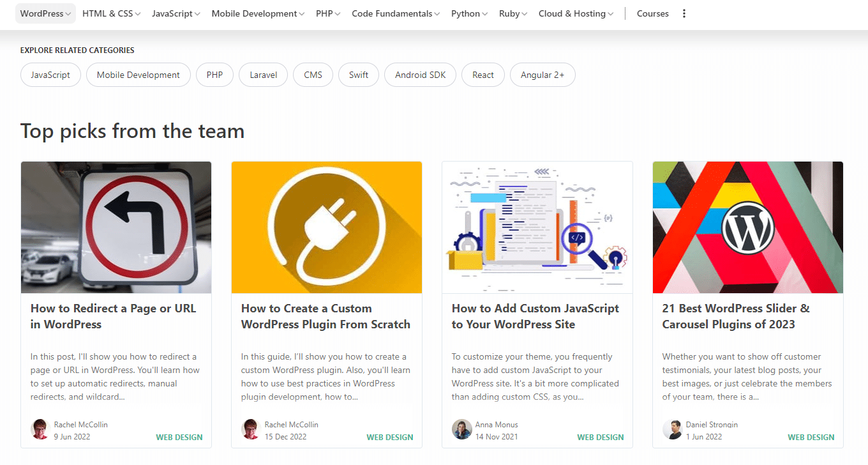This screenshot has width=868, height=465.
Task: Open the three-dot more options menu
Action: click(684, 13)
